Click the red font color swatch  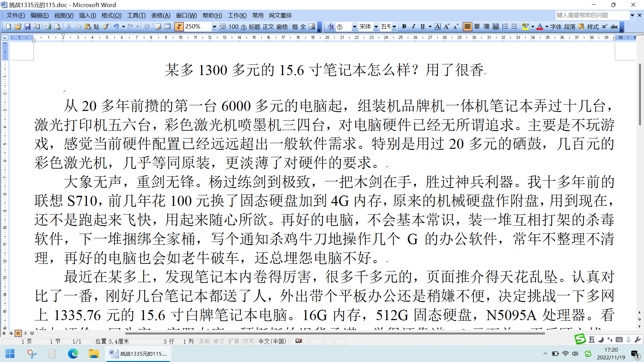pos(539,29)
